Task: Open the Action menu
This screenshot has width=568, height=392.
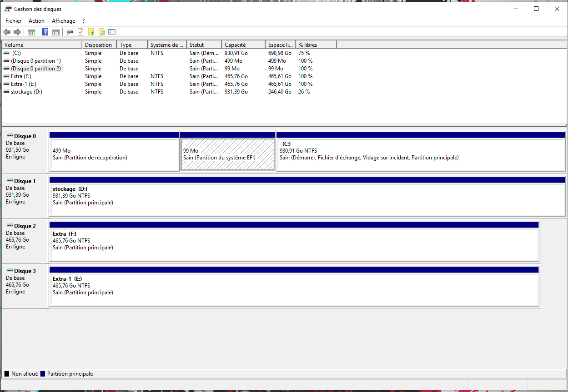Action: pos(36,21)
